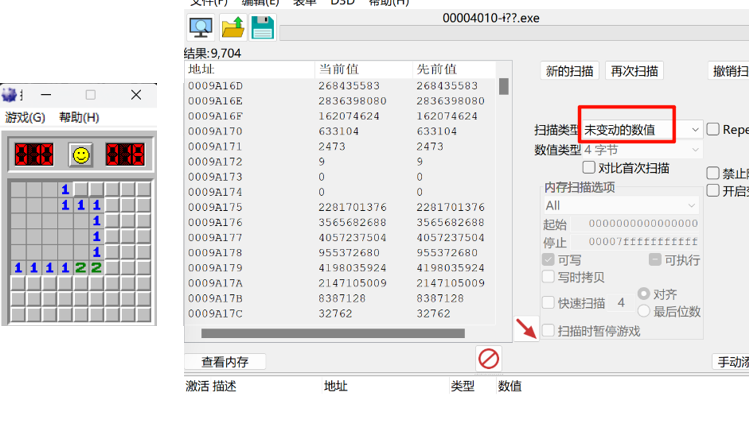This screenshot has width=749, height=431.
Task: Open the 数值类型 4 字节 dropdown
Action: 642,150
